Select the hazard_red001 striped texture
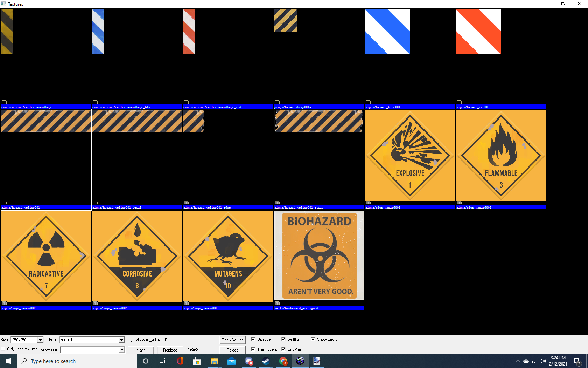 [x=479, y=32]
